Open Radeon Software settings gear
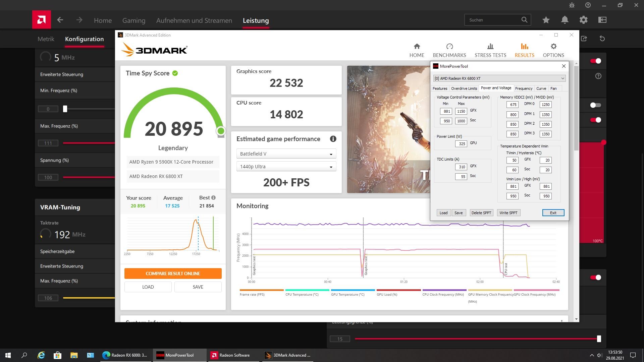 [x=584, y=20]
